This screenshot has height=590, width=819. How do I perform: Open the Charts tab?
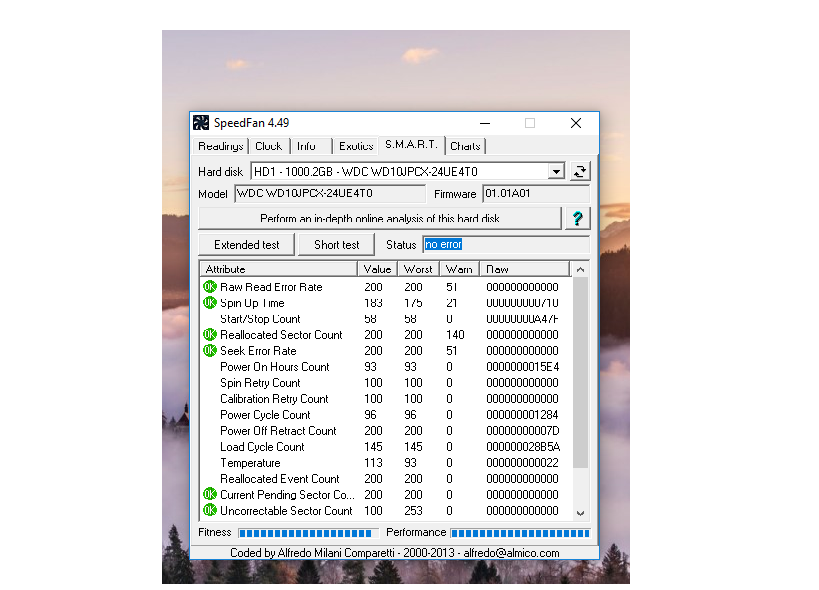click(x=465, y=146)
